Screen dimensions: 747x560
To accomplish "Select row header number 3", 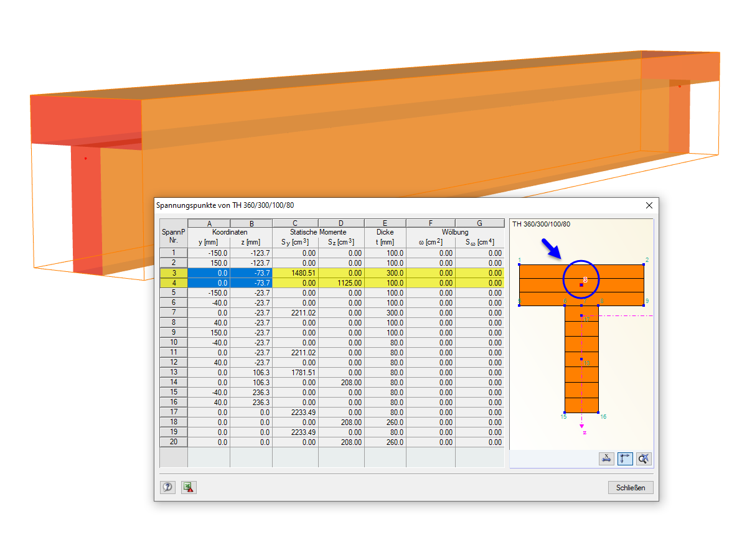I will pyautogui.click(x=174, y=273).
